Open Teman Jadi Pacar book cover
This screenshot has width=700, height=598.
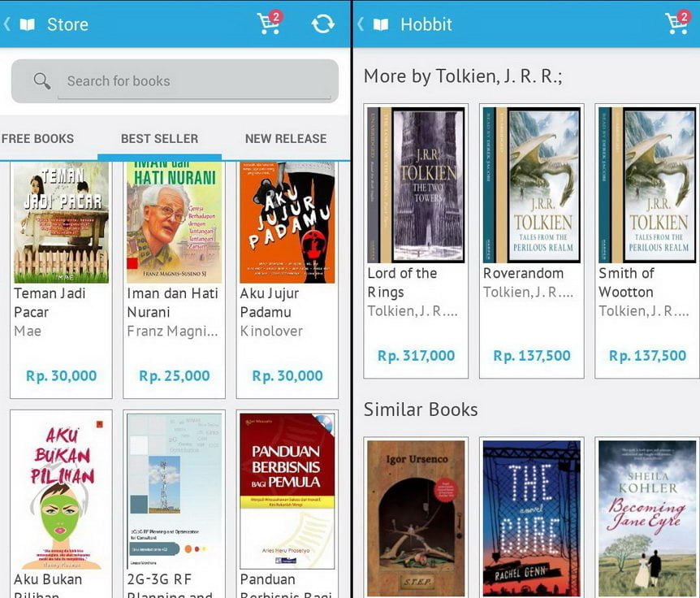[x=61, y=223]
